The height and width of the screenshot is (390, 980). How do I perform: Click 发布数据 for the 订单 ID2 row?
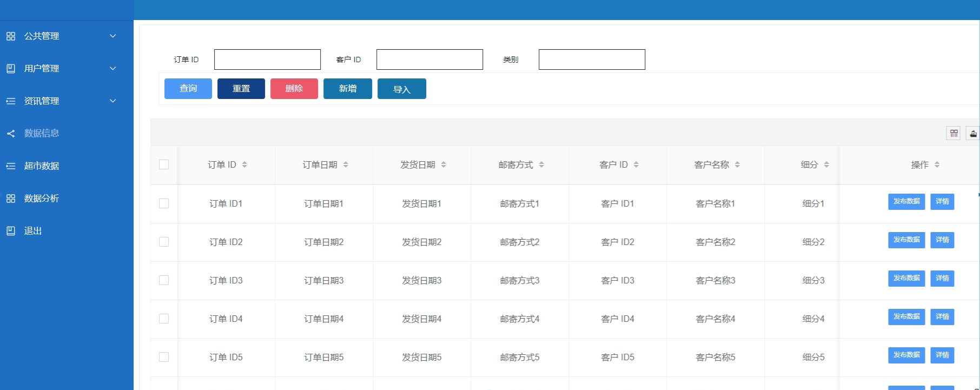(x=906, y=240)
